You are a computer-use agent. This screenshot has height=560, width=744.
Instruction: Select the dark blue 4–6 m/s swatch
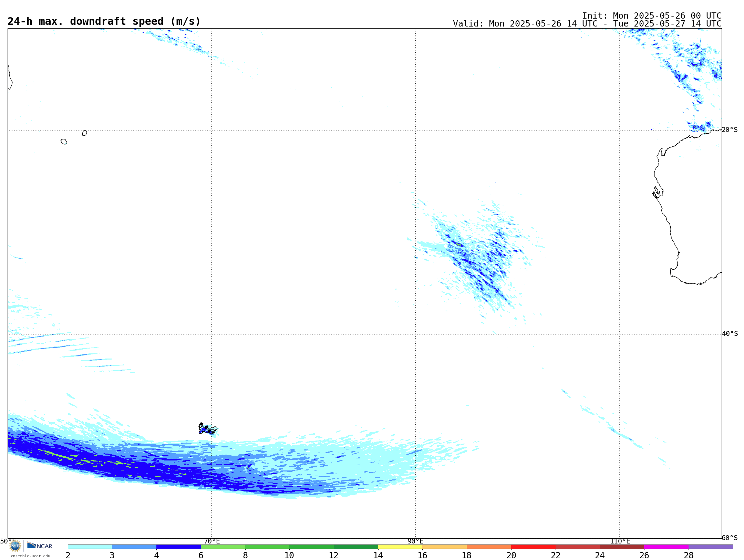pos(178,547)
